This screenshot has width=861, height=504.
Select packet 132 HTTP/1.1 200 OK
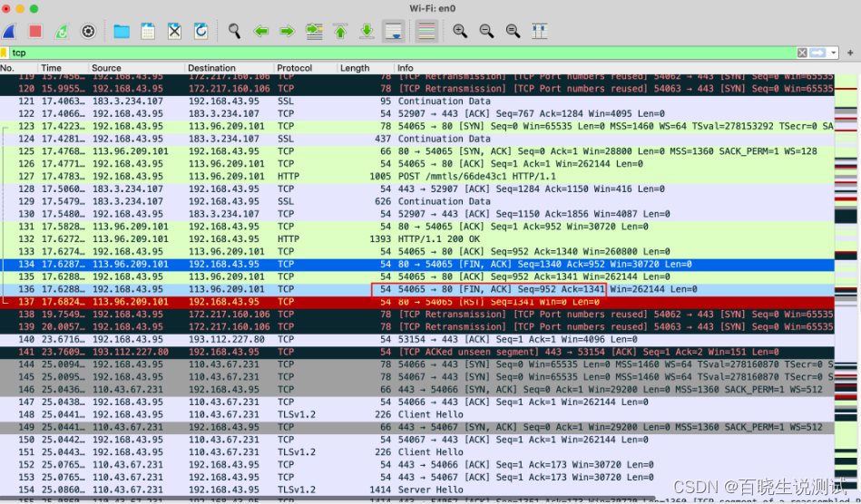[417, 239]
